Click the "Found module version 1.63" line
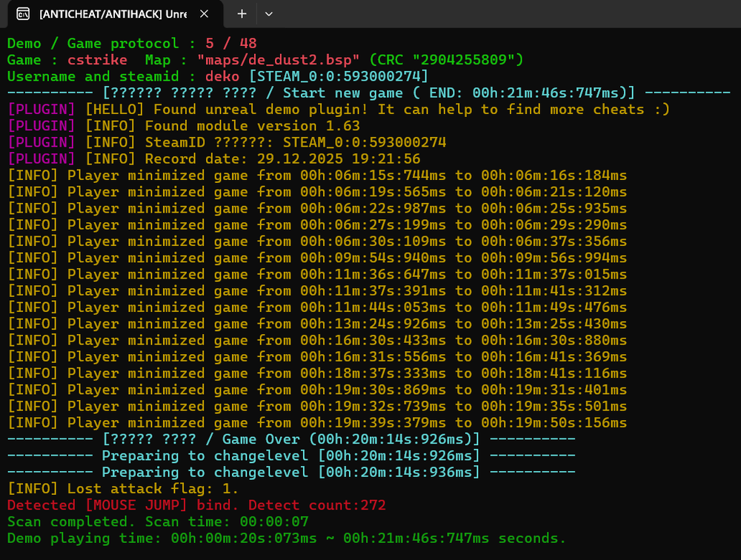 pyautogui.click(x=252, y=126)
